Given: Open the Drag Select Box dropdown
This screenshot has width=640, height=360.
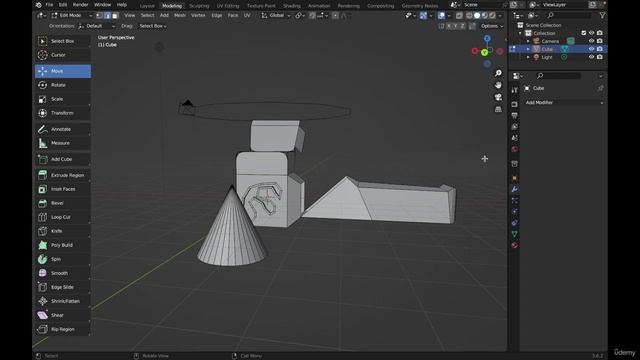Looking at the screenshot, I should (153, 26).
